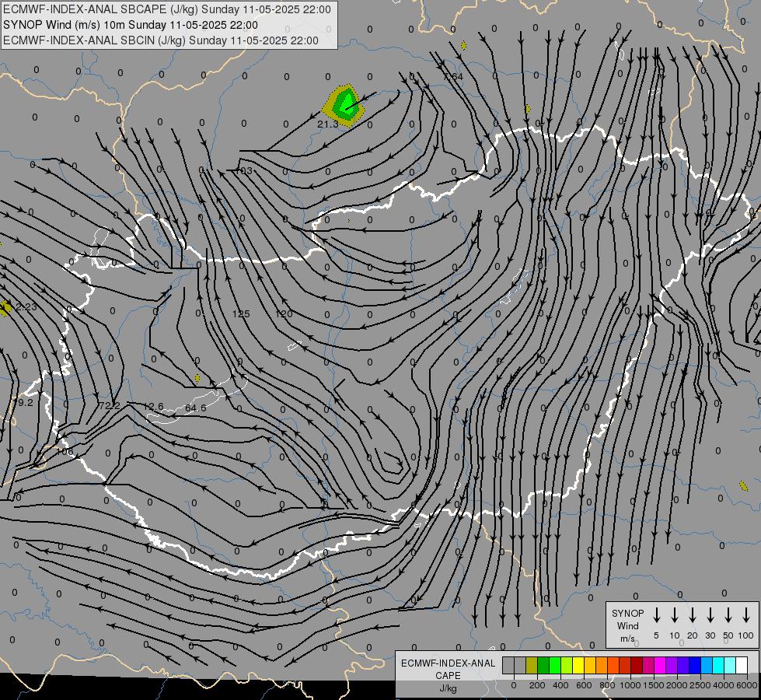Click the SYNOP Wind m/s legend title
761x700 pixels.
click(627, 625)
